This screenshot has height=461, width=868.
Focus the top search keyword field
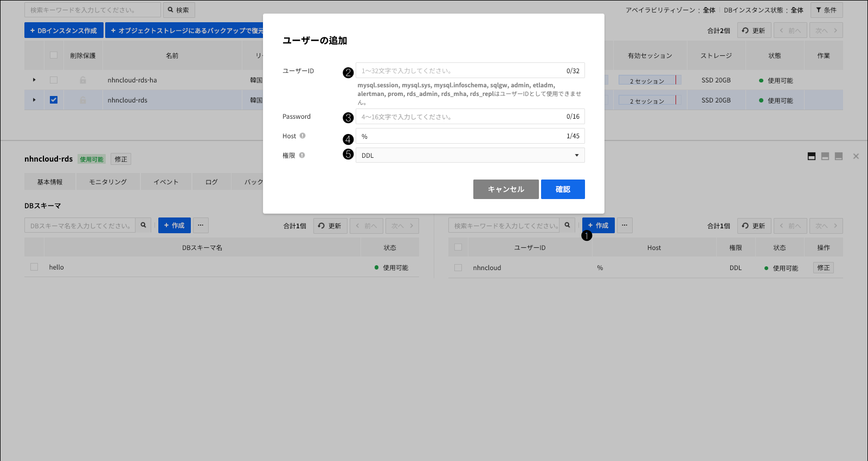[93, 10]
